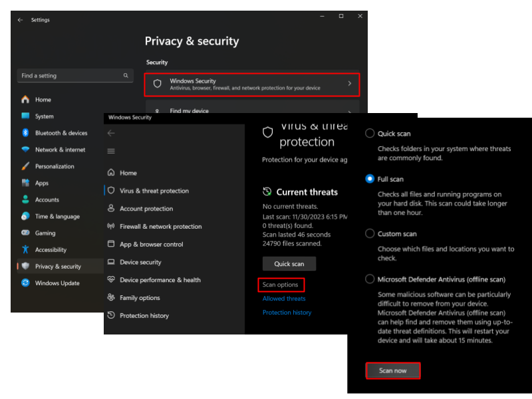This screenshot has height=399, width=532.
Task: Click the shield icon in Windows Security row
Action: tap(158, 84)
